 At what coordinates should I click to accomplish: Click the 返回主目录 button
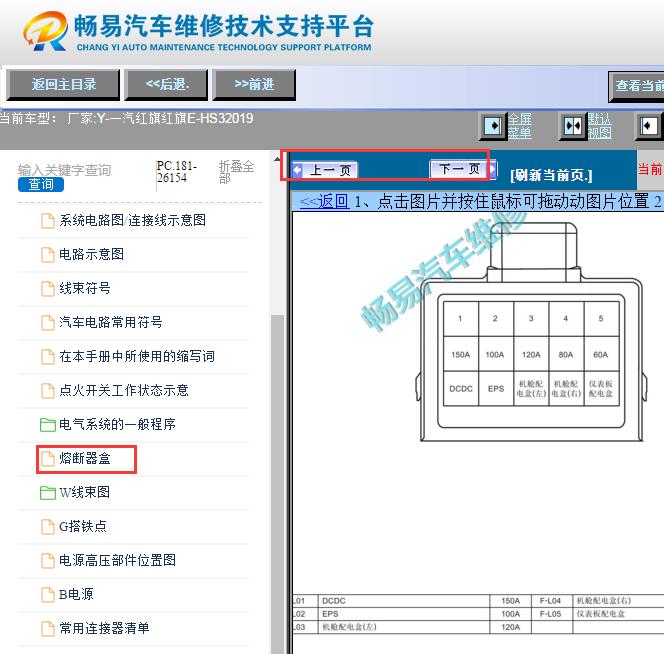64,85
